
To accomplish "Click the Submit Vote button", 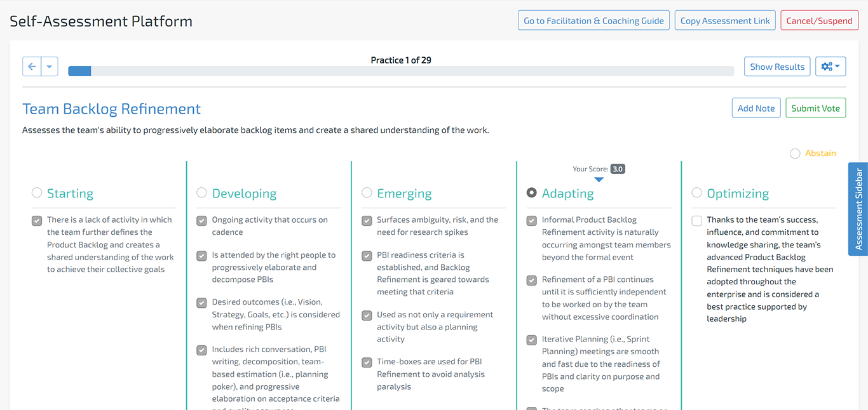I will (x=815, y=107).
